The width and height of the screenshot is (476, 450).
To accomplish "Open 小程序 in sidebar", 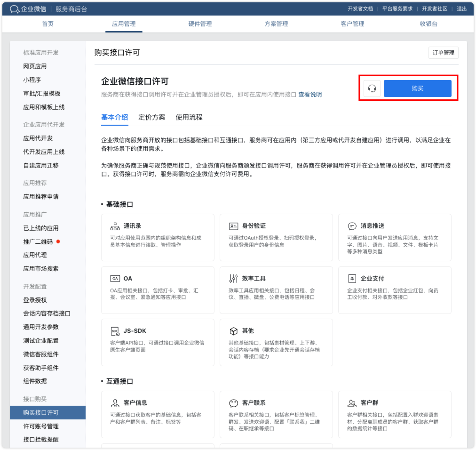I will 32,80.
